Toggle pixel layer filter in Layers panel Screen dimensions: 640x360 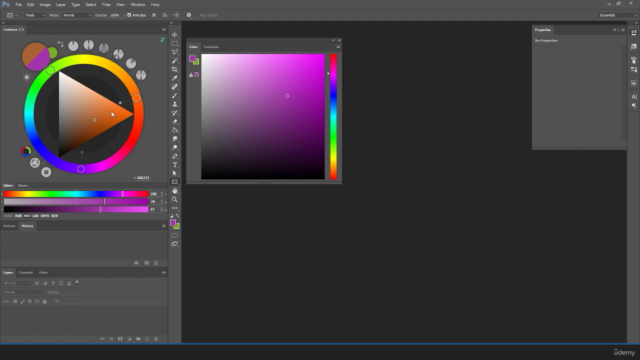pos(37,283)
